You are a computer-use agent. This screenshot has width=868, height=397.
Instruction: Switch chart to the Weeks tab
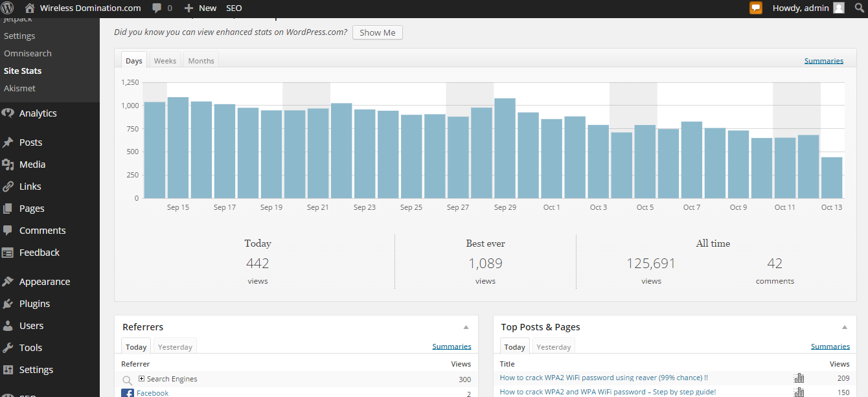click(165, 60)
